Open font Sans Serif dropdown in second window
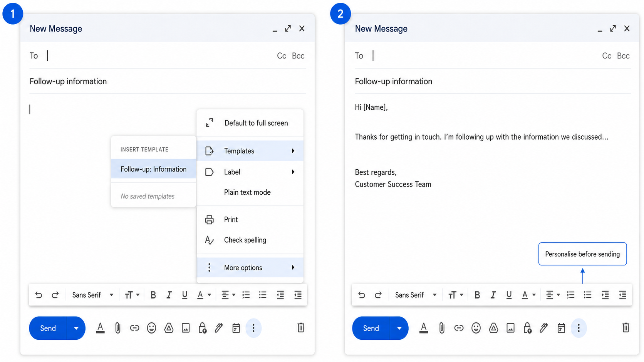Viewport: 644px width, 362px height. click(416, 295)
